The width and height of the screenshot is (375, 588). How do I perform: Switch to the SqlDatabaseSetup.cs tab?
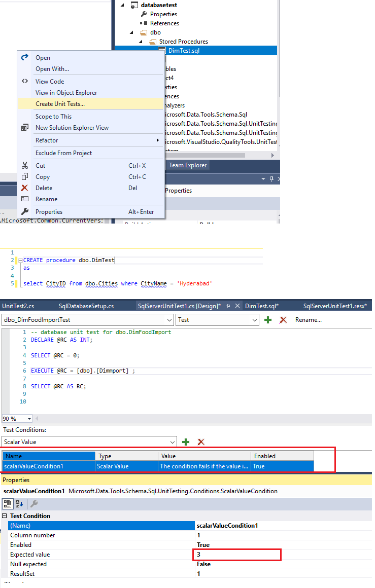[86, 306]
